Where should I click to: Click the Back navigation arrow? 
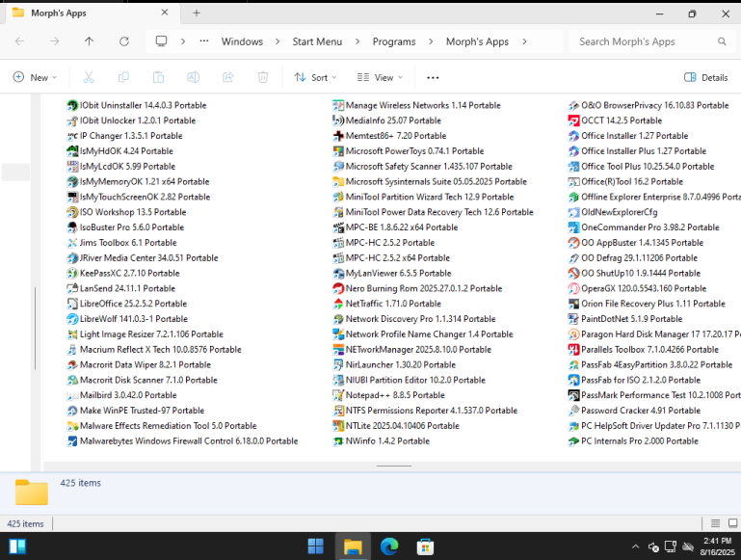point(20,41)
